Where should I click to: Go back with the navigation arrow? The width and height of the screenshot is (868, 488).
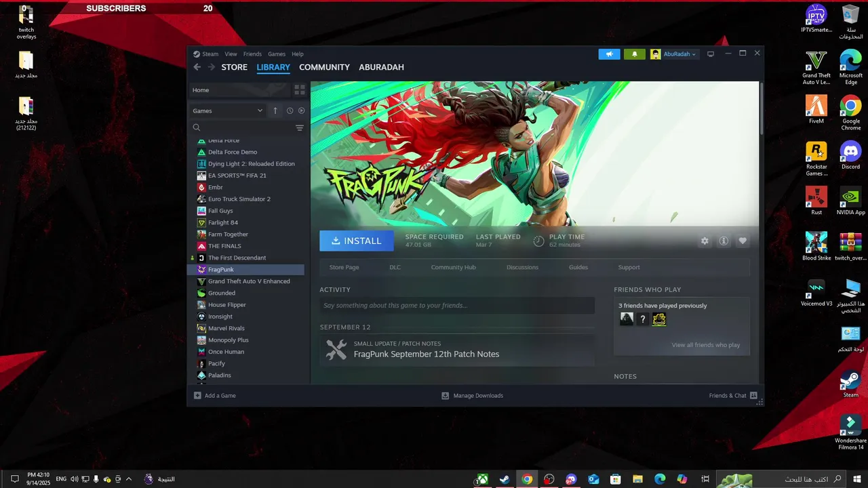pos(197,67)
